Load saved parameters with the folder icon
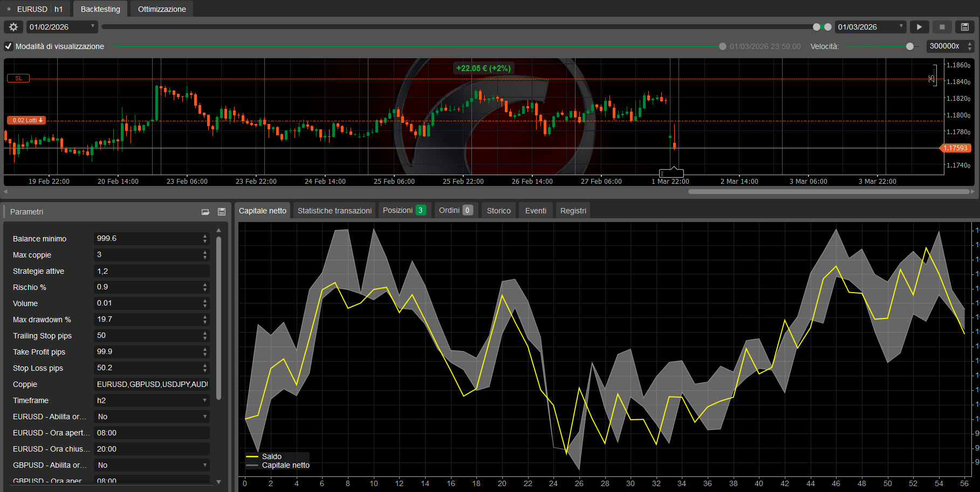The image size is (980, 492). point(205,212)
